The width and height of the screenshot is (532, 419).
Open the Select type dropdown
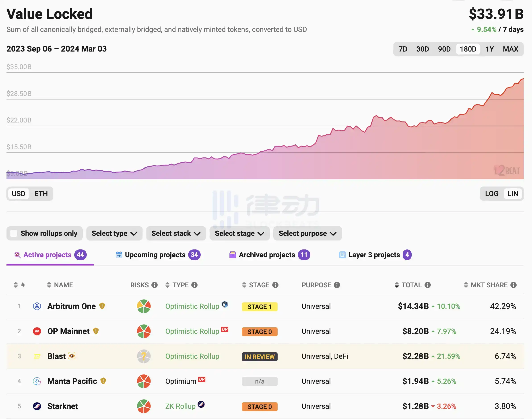click(114, 233)
